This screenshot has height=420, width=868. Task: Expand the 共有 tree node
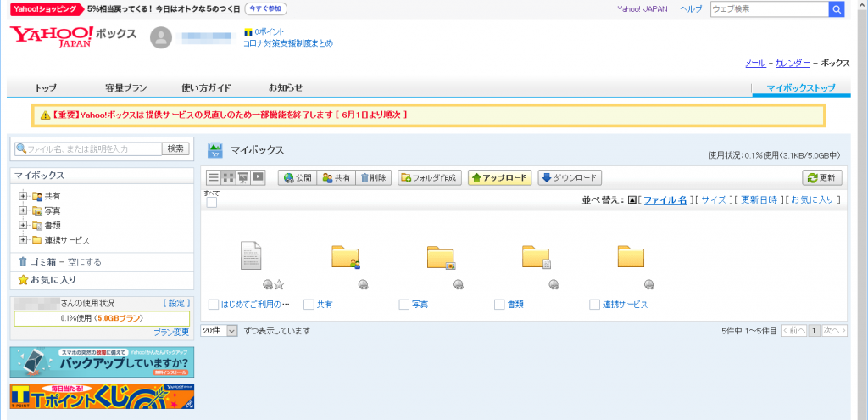coord(23,196)
